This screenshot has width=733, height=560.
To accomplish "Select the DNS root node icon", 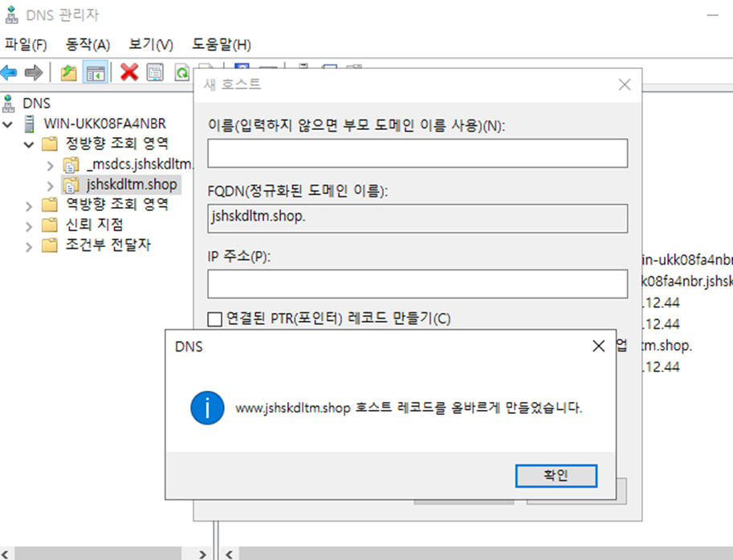I will (9, 103).
